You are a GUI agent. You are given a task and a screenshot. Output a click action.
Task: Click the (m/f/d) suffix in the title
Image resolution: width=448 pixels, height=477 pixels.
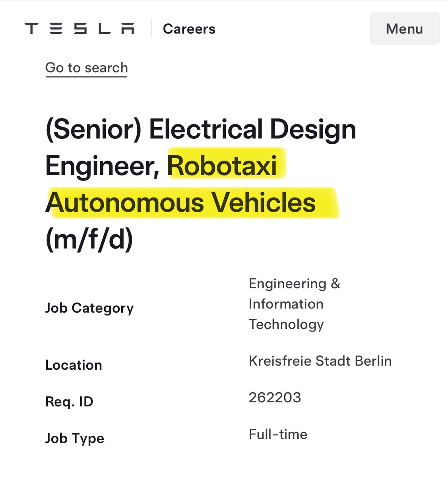tap(89, 239)
